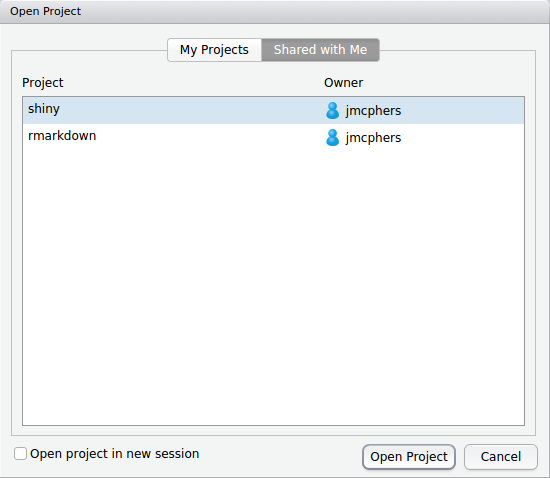Click the 'Open project in new session' label
The height and width of the screenshot is (478, 550).
[114, 453]
